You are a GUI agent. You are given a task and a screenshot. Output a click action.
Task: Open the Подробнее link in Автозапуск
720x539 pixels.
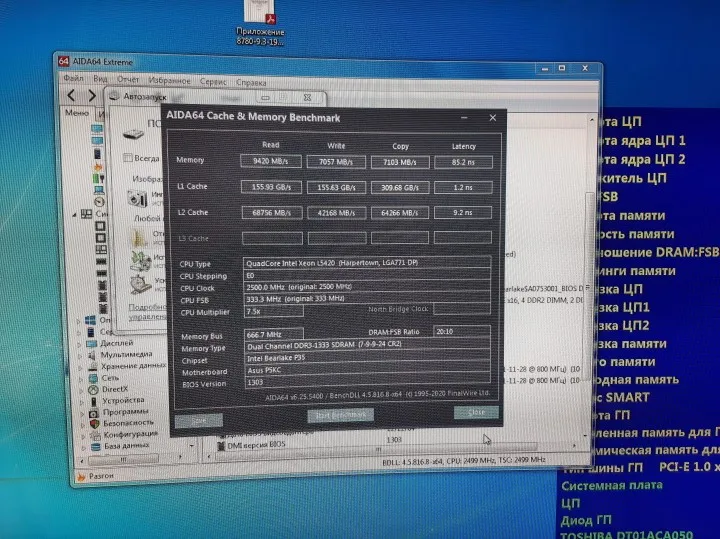coord(147,307)
